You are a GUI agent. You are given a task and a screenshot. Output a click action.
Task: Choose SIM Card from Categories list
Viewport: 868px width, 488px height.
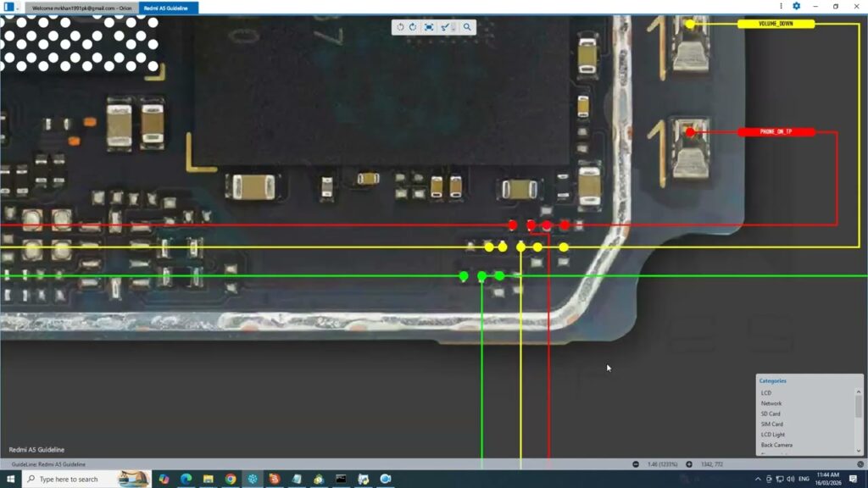771,424
